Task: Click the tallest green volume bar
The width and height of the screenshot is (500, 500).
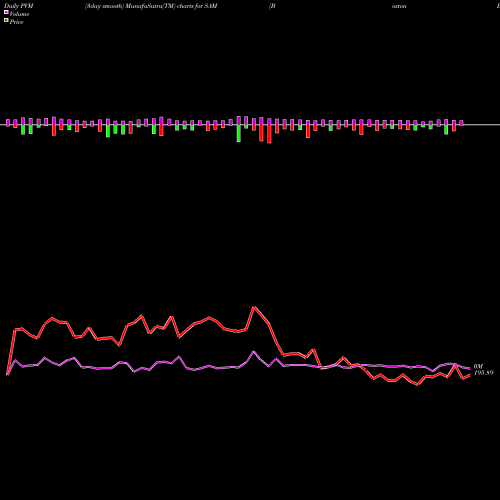Action: [x=239, y=133]
